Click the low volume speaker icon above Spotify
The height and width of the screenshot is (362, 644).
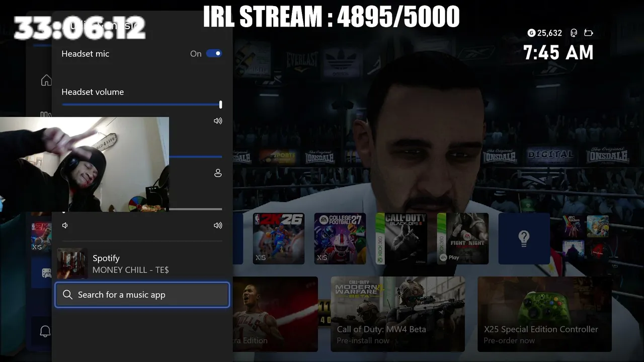tap(65, 225)
